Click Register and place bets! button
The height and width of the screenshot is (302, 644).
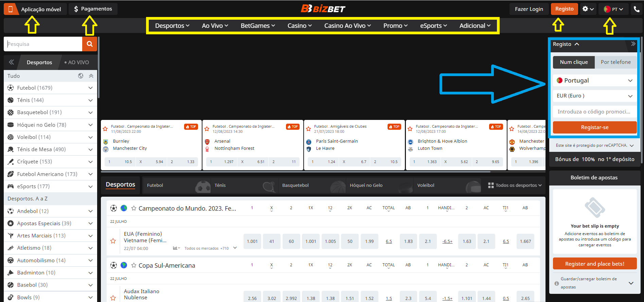click(x=594, y=264)
